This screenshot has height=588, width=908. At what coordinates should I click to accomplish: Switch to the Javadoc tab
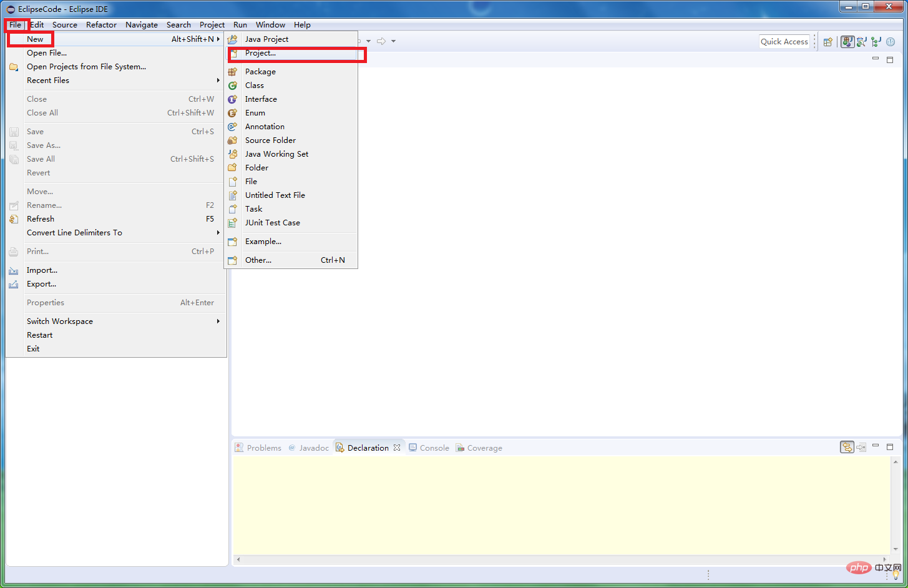point(308,448)
